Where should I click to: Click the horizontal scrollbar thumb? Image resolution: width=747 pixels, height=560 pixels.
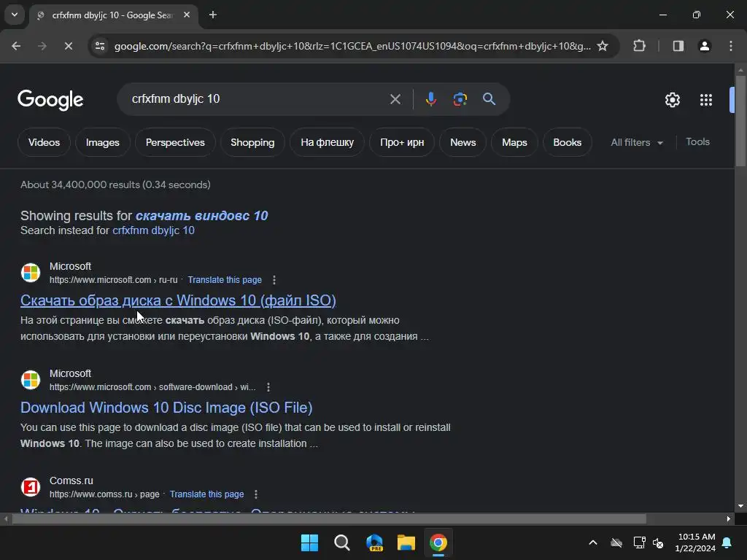coord(329,518)
